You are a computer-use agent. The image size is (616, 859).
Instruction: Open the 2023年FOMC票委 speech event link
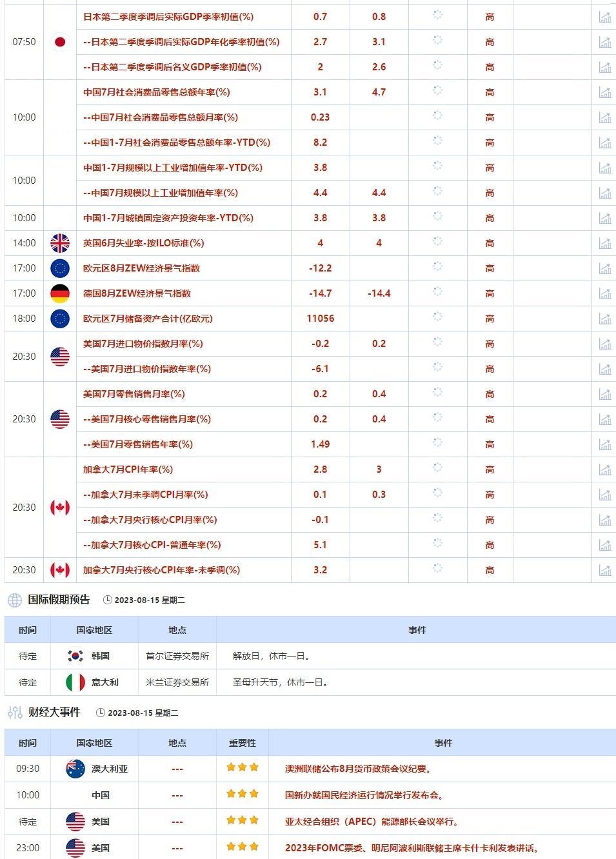tap(413, 847)
